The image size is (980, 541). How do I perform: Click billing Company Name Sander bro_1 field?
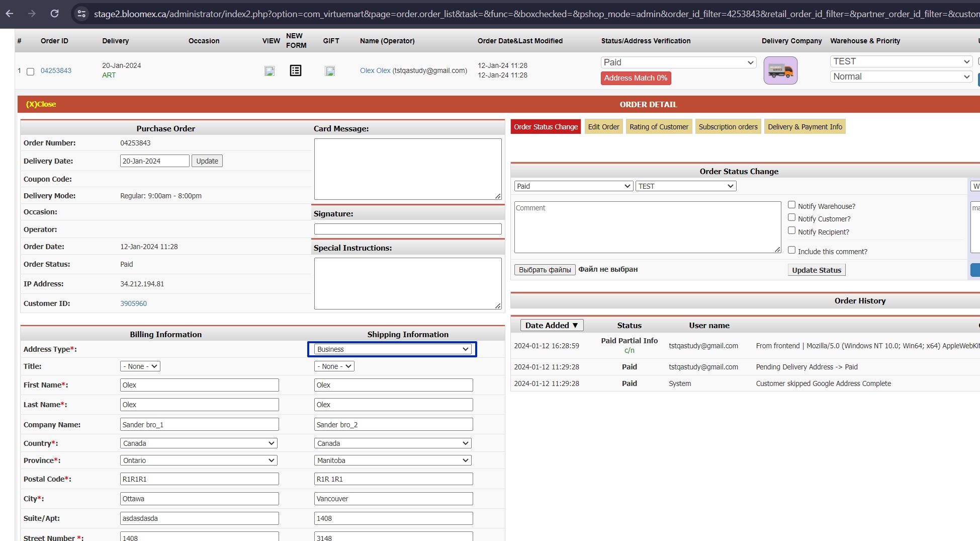click(x=200, y=424)
